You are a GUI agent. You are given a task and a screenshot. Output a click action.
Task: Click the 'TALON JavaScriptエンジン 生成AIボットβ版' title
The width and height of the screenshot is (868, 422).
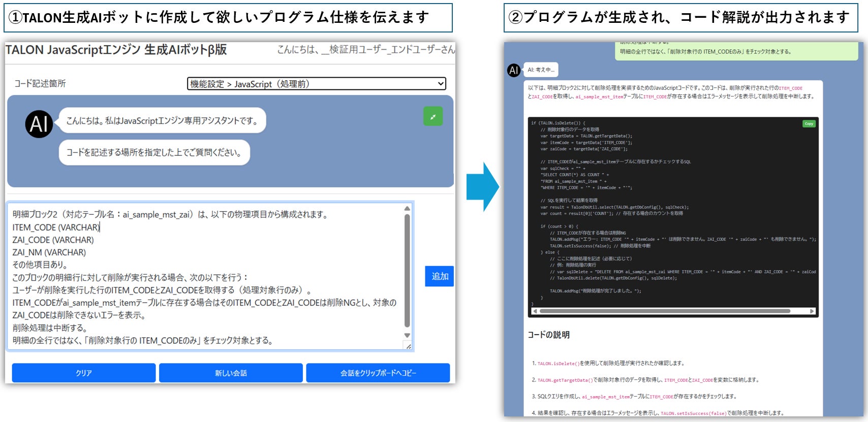[116, 50]
